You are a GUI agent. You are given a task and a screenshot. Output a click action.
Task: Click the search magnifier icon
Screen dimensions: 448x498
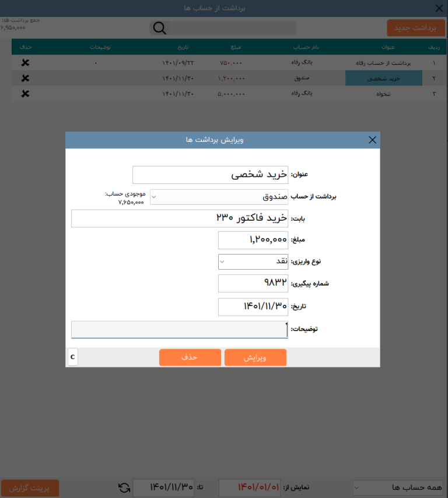[160, 28]
